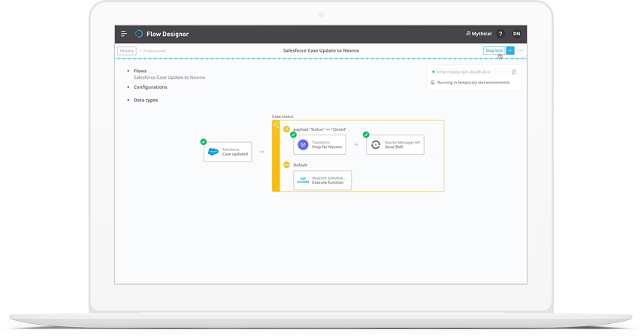Viewport: 644px width, 336px height.
Task: Click the green check on Salesforce card
Action: pyautogui.click(x=204, y=142)
